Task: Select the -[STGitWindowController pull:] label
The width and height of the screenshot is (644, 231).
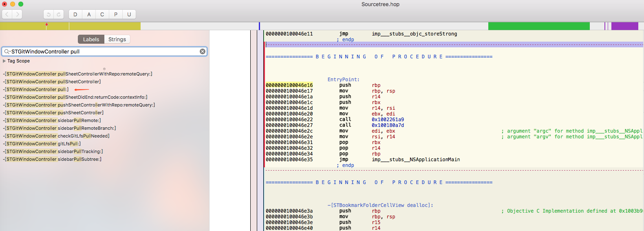Action: point(37,89)
